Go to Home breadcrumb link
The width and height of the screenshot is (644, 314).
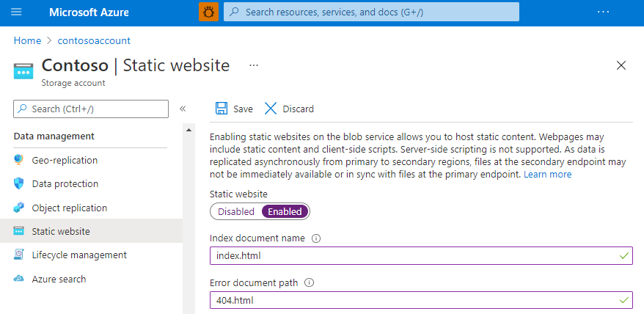tap(27, 40)
